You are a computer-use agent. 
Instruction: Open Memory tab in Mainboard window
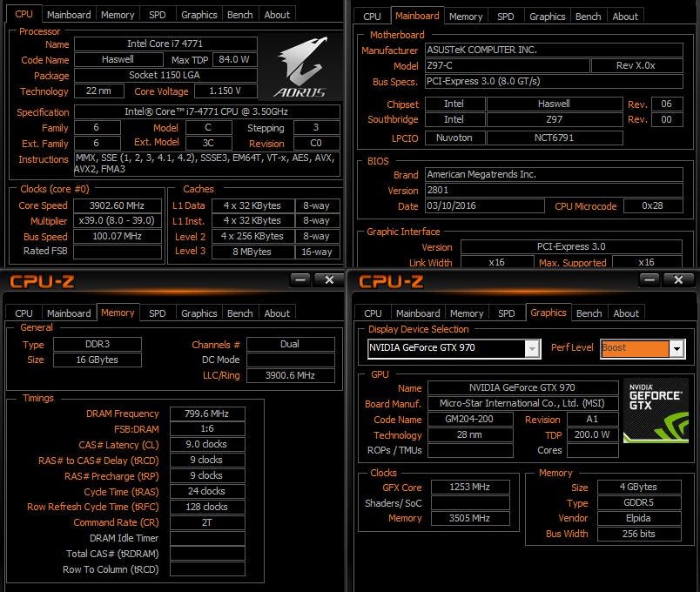pyautogui.click(x=466, y=17)
